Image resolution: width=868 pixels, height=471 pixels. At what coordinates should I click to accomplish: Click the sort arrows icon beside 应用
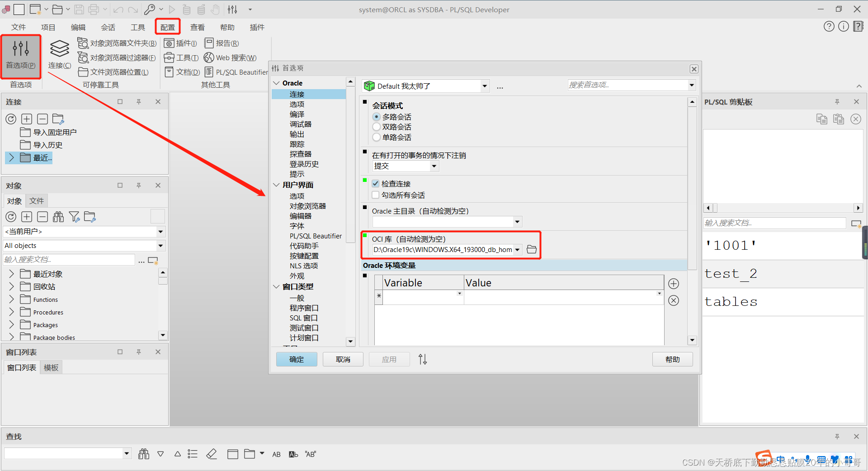coord(423,359)
